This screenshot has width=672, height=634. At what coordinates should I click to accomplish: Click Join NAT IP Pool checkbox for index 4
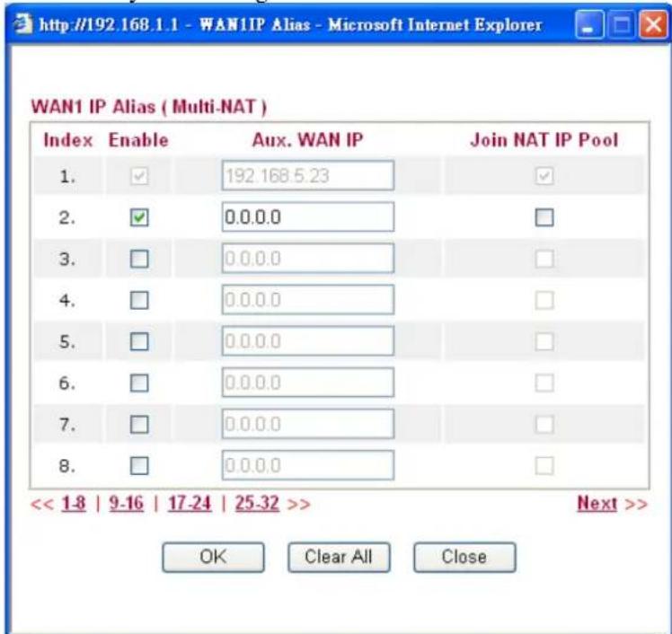pyautogui.click(x=544, y=300)
